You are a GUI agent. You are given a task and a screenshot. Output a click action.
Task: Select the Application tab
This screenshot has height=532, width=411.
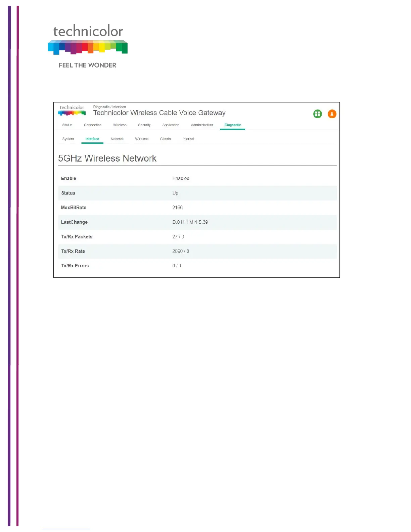pos(171,125)
